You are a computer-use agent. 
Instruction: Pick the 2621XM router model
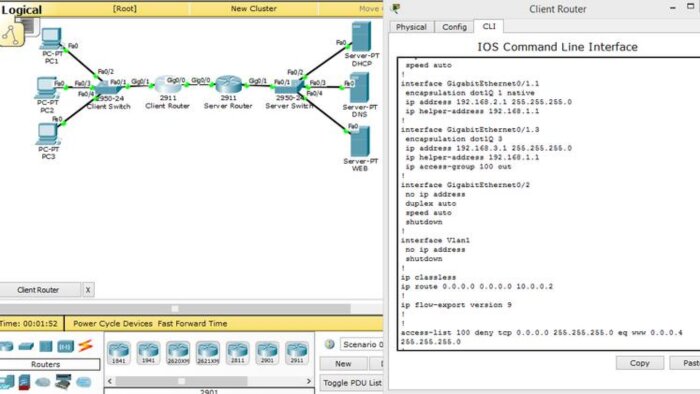click(208, 353)
